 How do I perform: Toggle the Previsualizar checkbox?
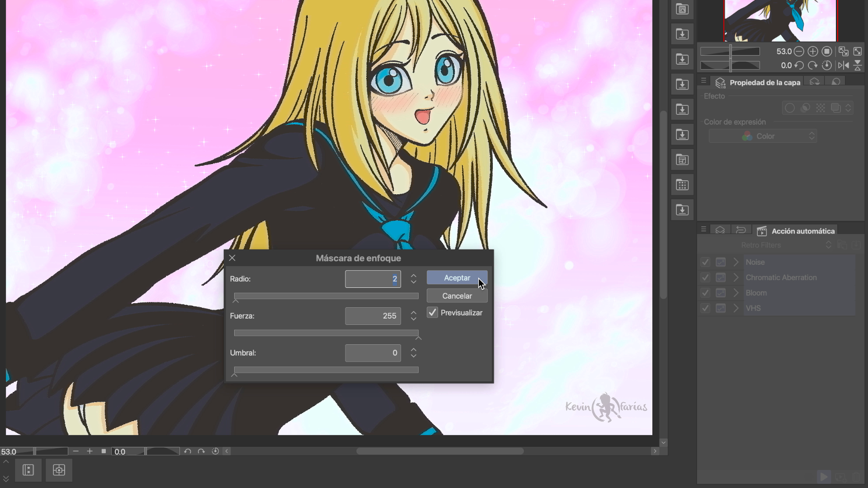433,313
